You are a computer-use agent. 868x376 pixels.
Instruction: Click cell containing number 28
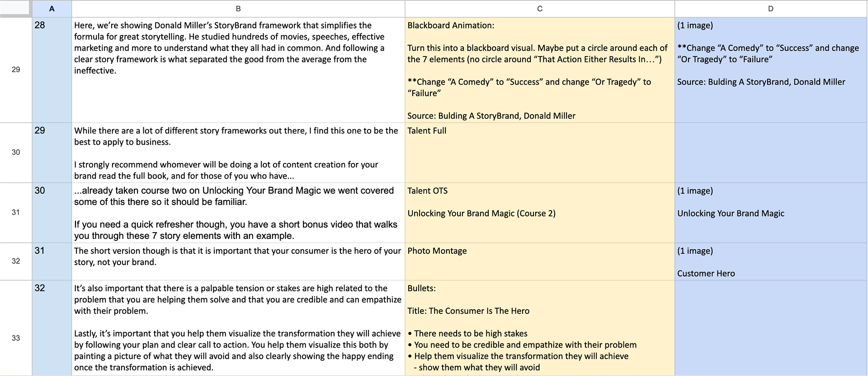(52, 70)
